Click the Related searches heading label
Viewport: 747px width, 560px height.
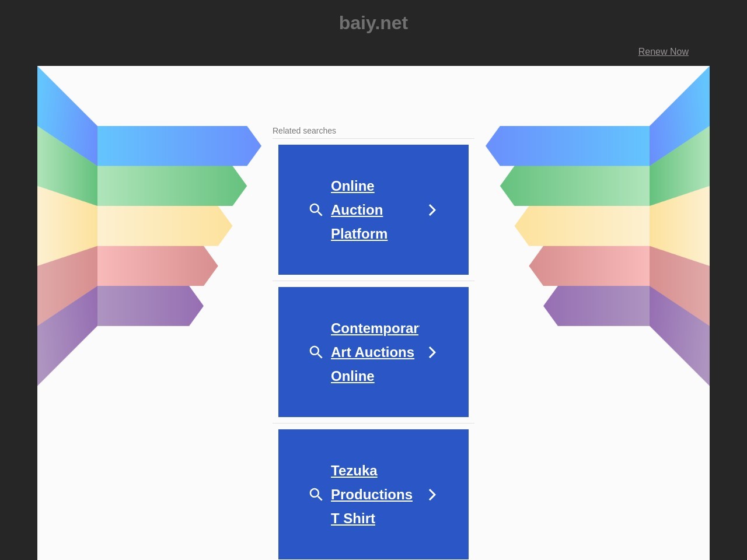(304, 131)
